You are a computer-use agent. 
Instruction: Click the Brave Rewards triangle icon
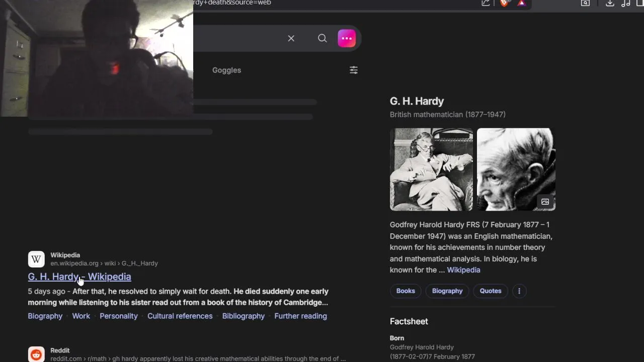522,3
